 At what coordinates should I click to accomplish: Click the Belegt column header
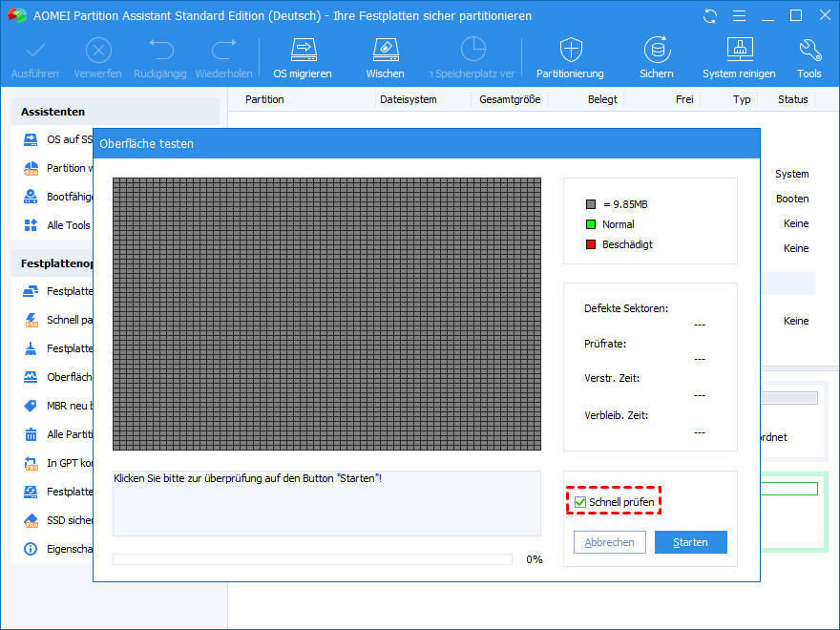pyautogui.click(x=602, y=99)
